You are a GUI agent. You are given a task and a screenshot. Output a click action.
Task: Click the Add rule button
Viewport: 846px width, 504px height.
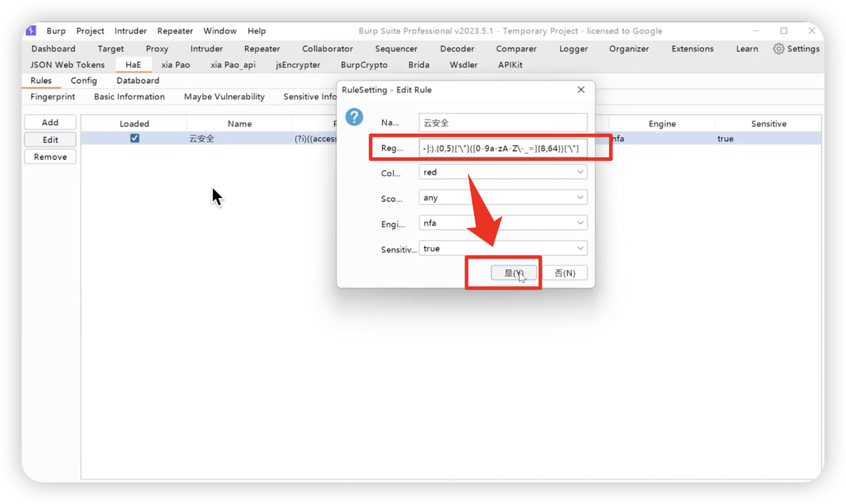coord(50,122)
